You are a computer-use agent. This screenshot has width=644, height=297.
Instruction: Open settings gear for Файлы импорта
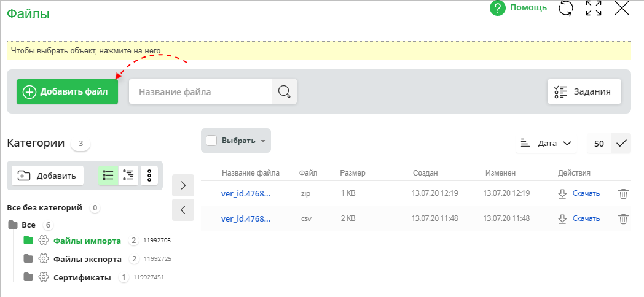coord(44,241)
